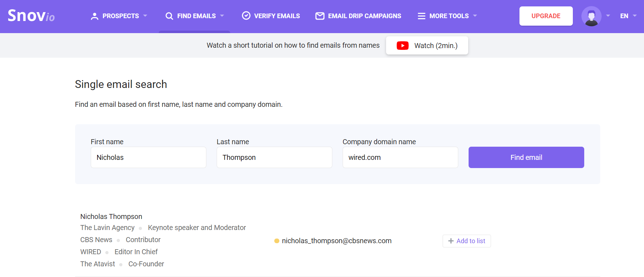Click the Last name input field
The height and width of the screenshot is (277, 644).
(x=274, y=157)
